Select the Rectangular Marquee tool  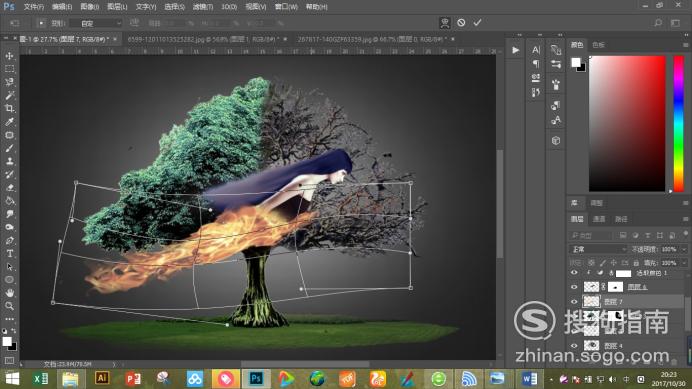coord(9,69)
